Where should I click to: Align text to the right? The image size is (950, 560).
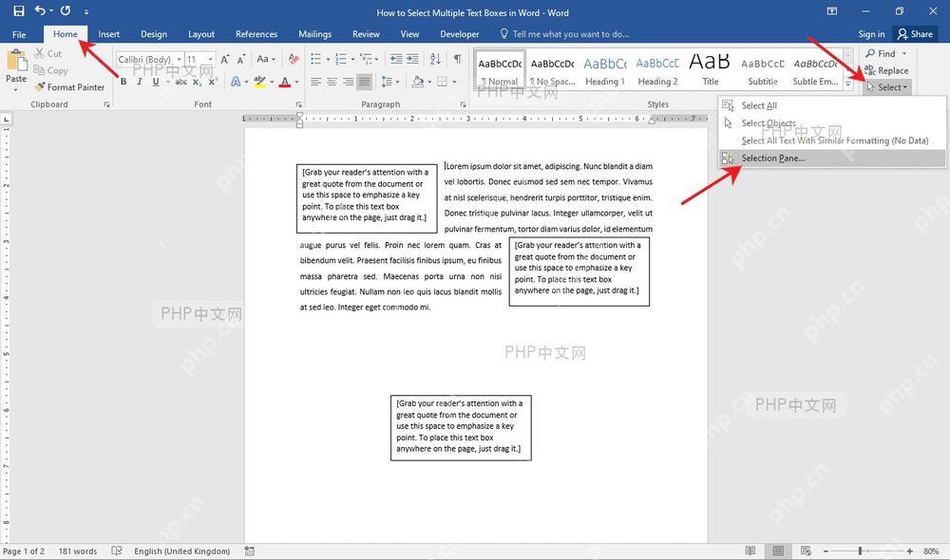click(348, 82)
